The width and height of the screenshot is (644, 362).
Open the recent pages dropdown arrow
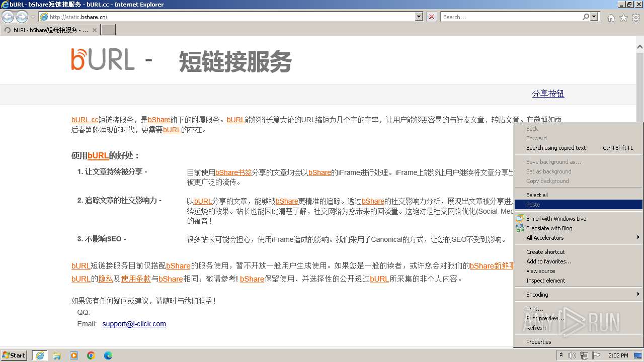(x=33, y=17)
